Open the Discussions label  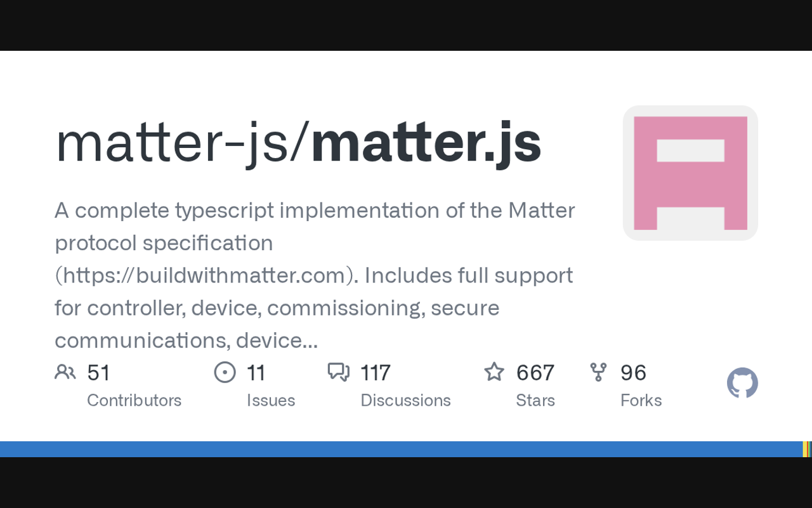pyautogui.click(x=405, y=400)
